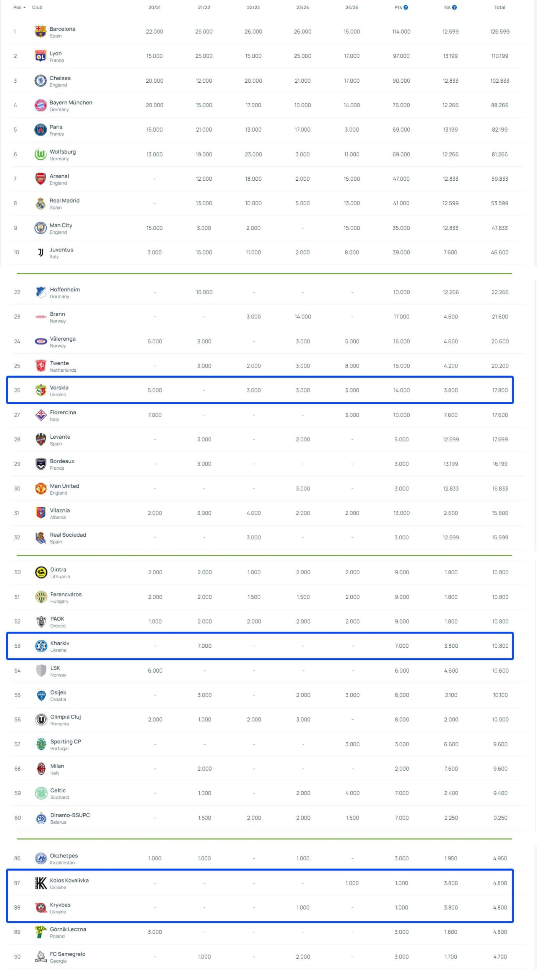Click the Juventus club logo
This screenshot has height=980, width=537.
click(40, 252)
